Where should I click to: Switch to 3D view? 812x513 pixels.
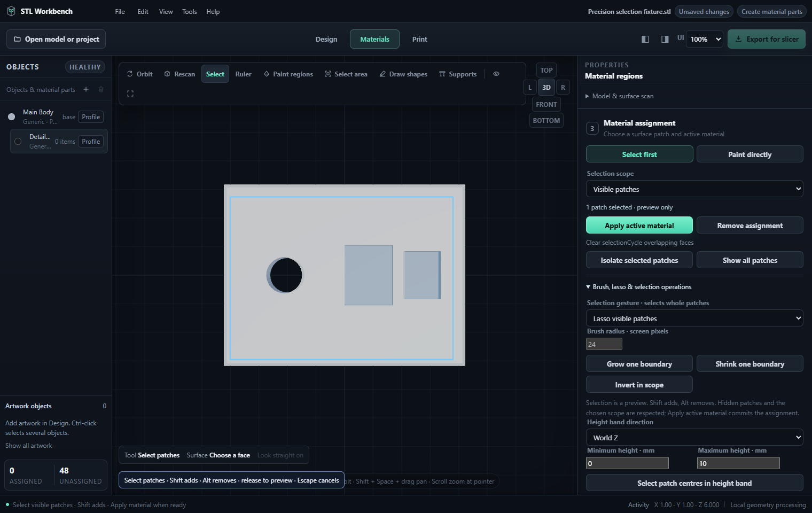point(546,87)
